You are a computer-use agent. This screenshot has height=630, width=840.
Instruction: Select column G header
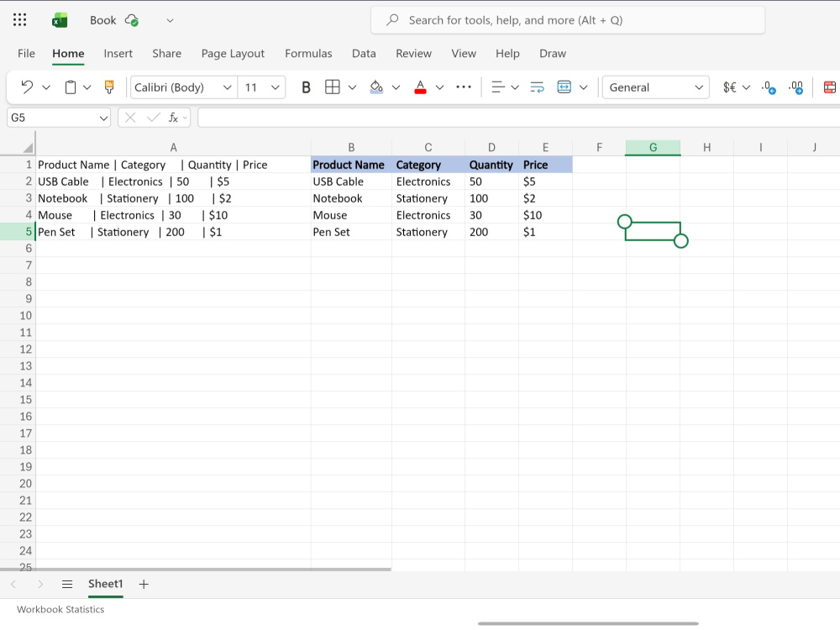tap(653, 147)
